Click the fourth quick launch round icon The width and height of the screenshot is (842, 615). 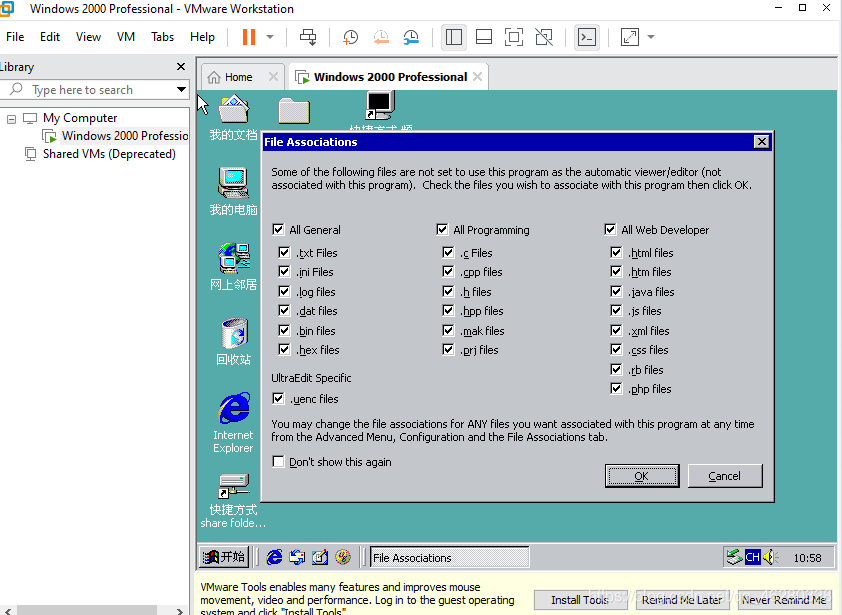click(343, 558)
